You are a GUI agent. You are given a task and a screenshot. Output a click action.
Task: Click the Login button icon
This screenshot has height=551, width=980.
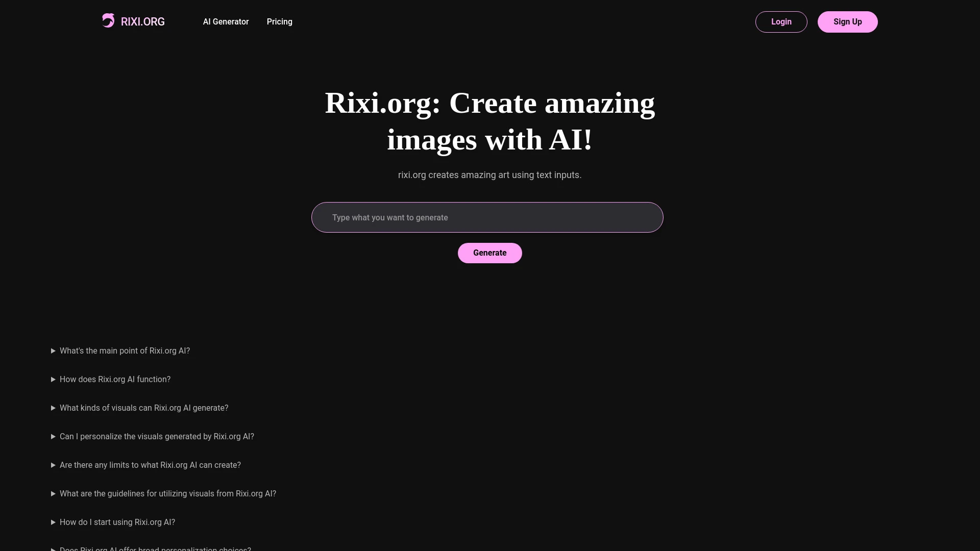(781, 21)
